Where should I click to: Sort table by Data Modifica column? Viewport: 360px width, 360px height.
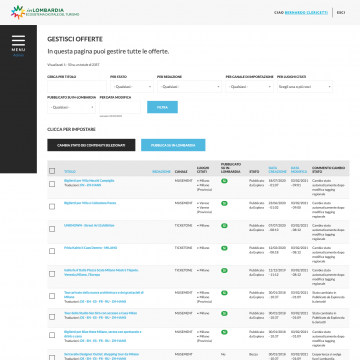click(x=299, y=170)
